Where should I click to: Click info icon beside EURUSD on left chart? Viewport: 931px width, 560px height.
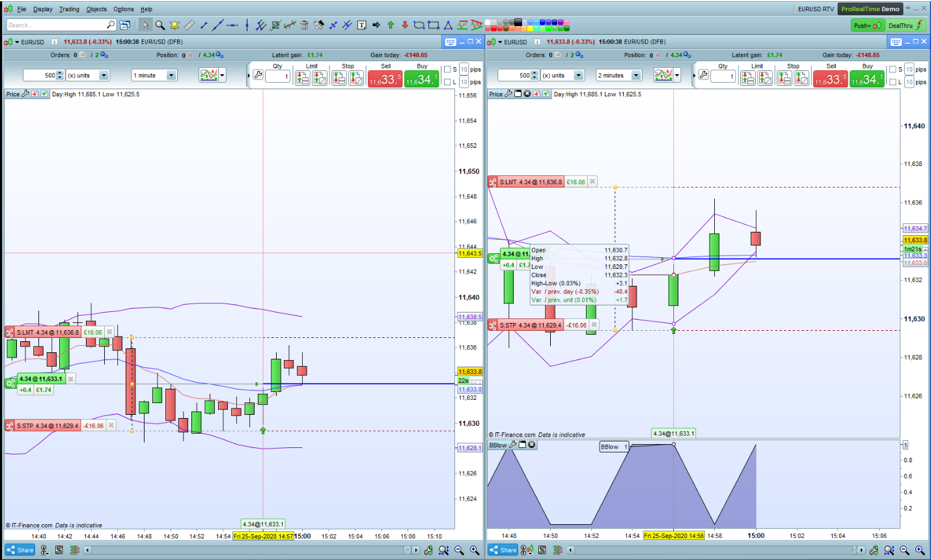click(54, 42)
